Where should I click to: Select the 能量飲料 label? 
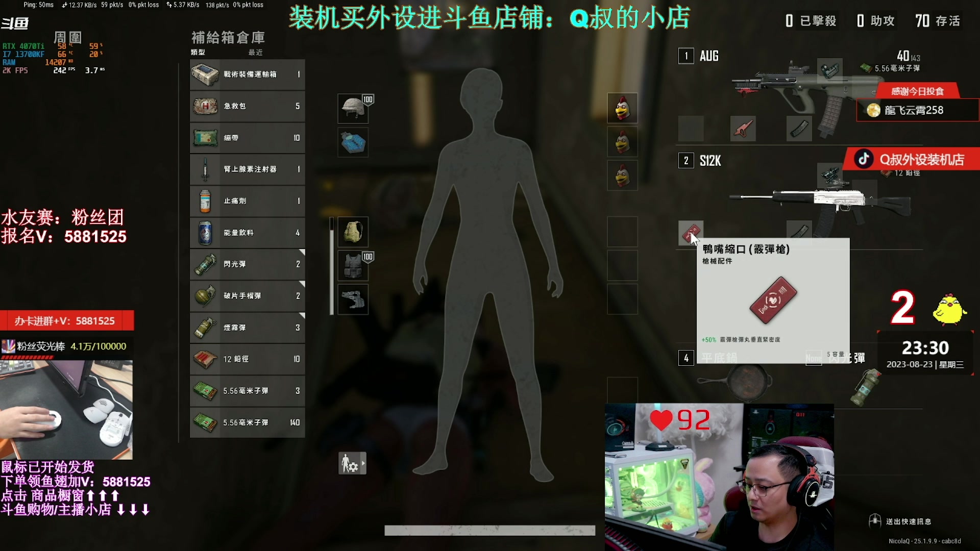coord(238,233)
